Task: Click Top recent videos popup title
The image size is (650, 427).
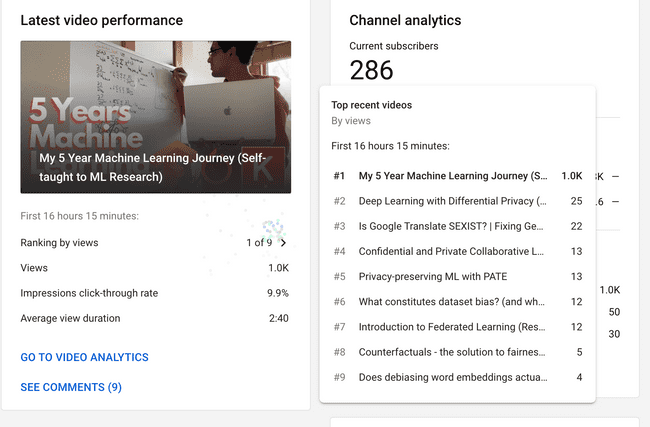Action: pos(371,105)
